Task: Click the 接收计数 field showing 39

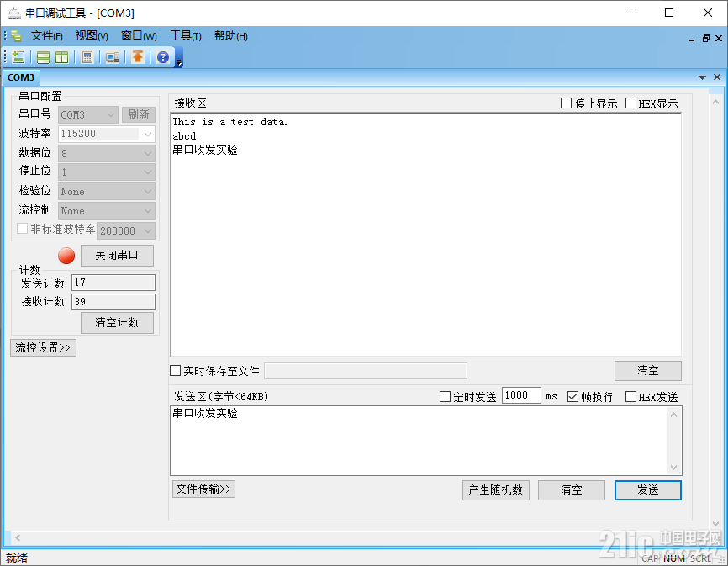Action: (x=113, y=302)
